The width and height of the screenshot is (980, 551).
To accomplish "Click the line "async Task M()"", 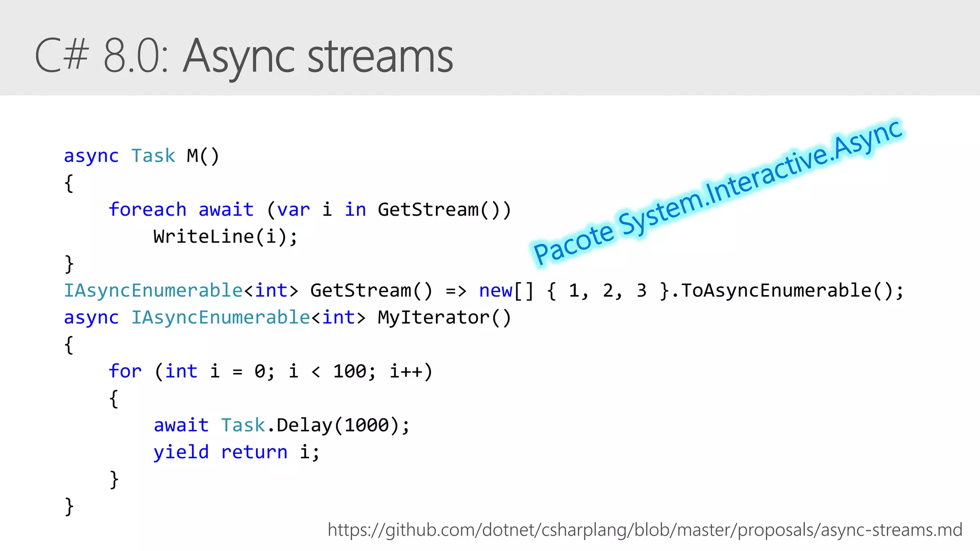I will click(x=142, y=156).
